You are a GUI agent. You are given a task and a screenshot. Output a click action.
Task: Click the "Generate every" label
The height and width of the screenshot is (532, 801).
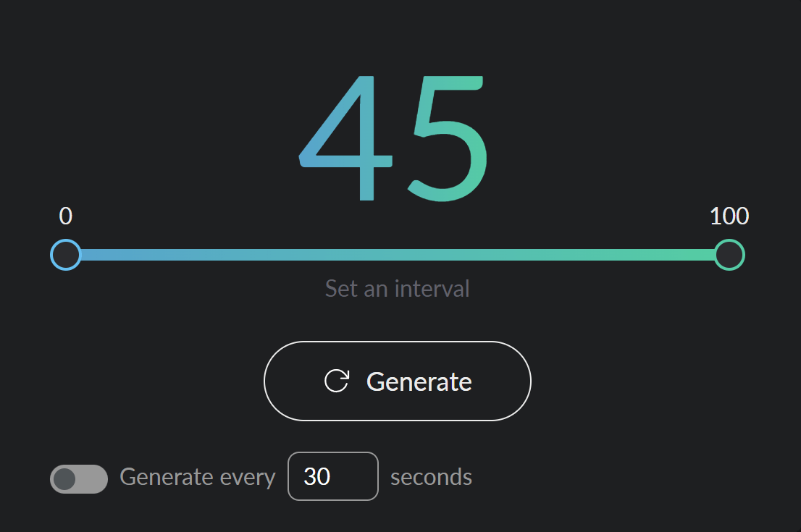point(198,478)
